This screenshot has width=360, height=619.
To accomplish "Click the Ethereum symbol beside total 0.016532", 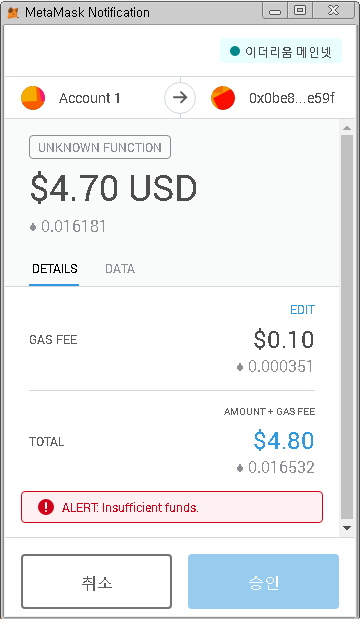I will tap(240, 468).
